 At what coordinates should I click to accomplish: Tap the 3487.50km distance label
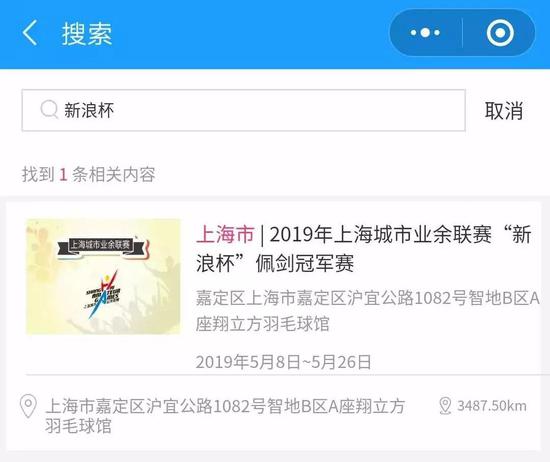(491, 406)
